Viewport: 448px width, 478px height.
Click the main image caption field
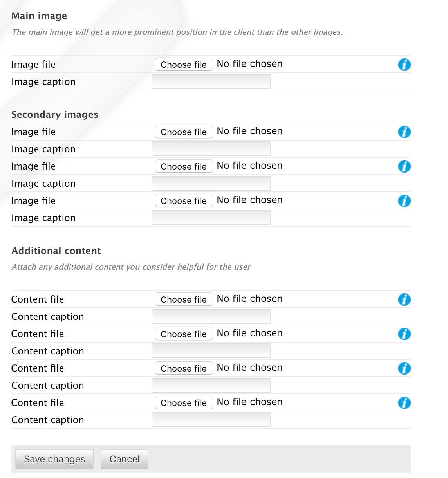[211, 81]
